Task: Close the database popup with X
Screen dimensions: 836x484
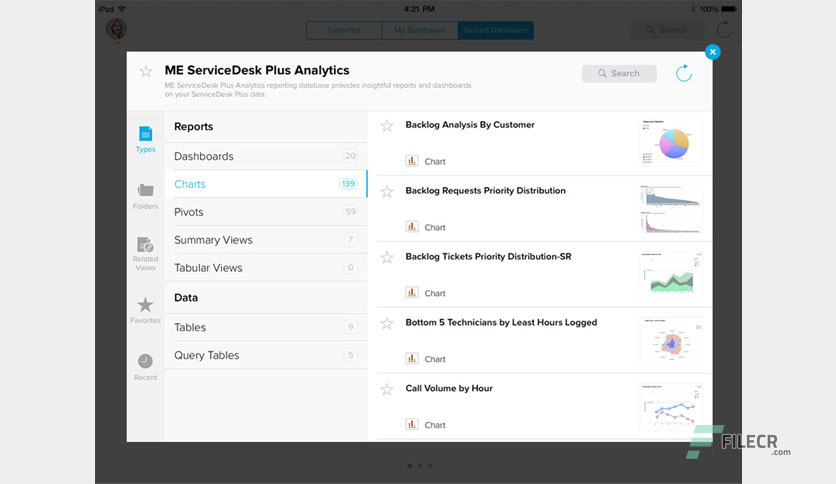Action: click(712, 52)
